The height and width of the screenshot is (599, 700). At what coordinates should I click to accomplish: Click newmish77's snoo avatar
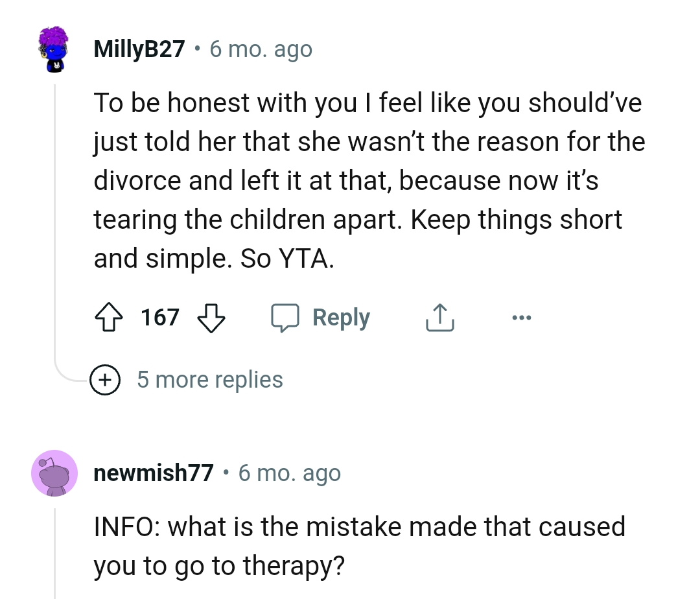pos(54,473)
